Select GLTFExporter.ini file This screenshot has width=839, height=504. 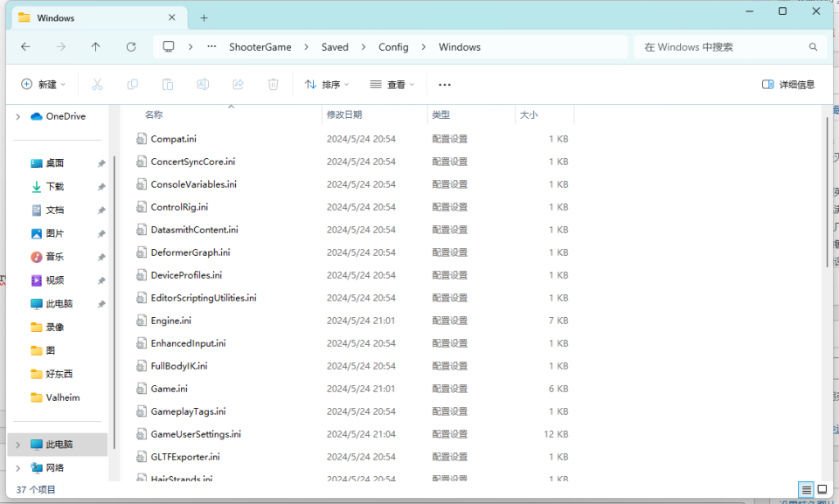(x=185, y=456)
